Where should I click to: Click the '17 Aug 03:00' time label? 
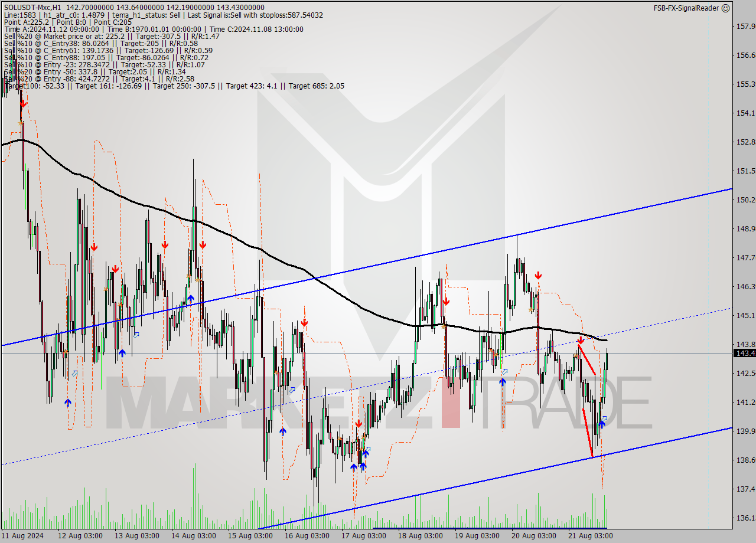coord(364,535)
